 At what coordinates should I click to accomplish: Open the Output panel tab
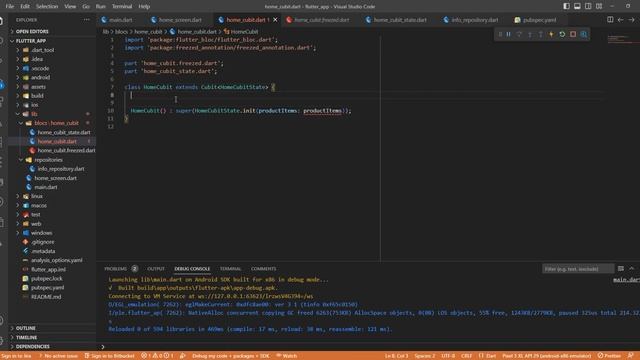tap(156, 269)
